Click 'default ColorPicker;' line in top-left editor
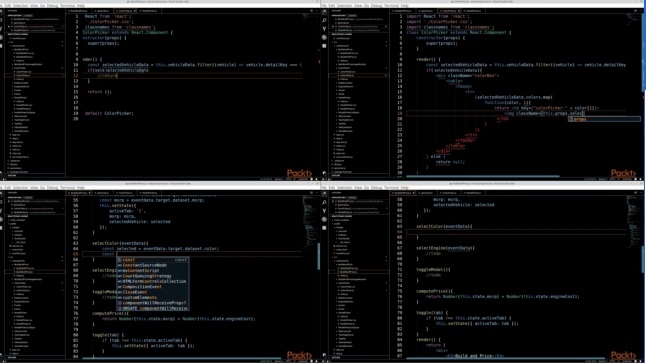 click(x=109, y=113)
